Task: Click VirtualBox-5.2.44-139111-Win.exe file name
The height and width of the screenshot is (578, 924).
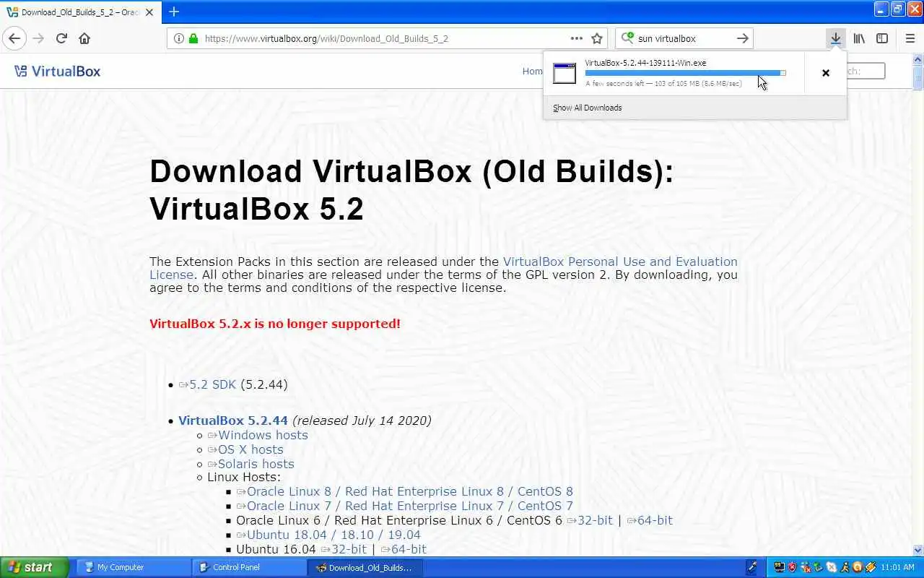Action: (645, 63)
